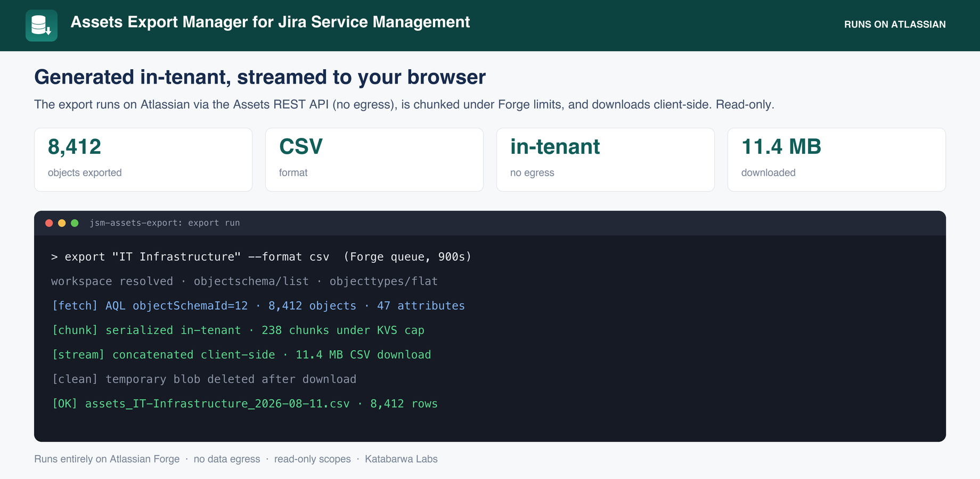The image size is (980, 479).
Task: Click the "Generated in-tenant, streamed to your browser" heading
Action: (x=260, y=77)
